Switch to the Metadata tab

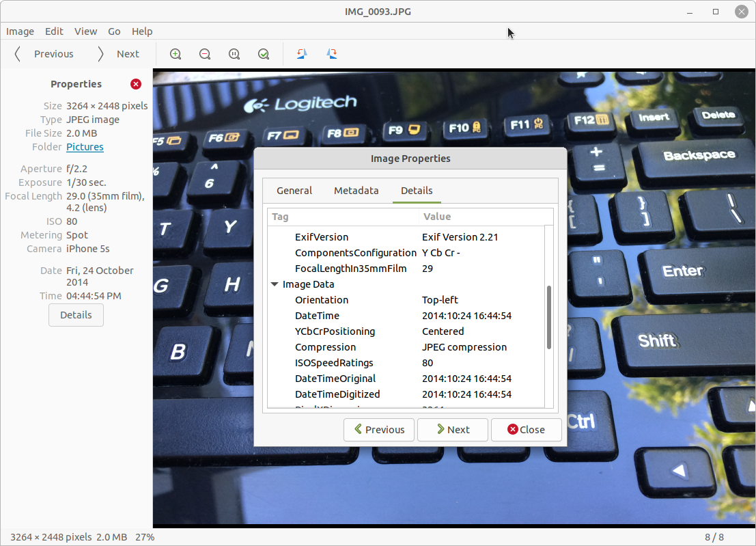[x=356, y=191]
